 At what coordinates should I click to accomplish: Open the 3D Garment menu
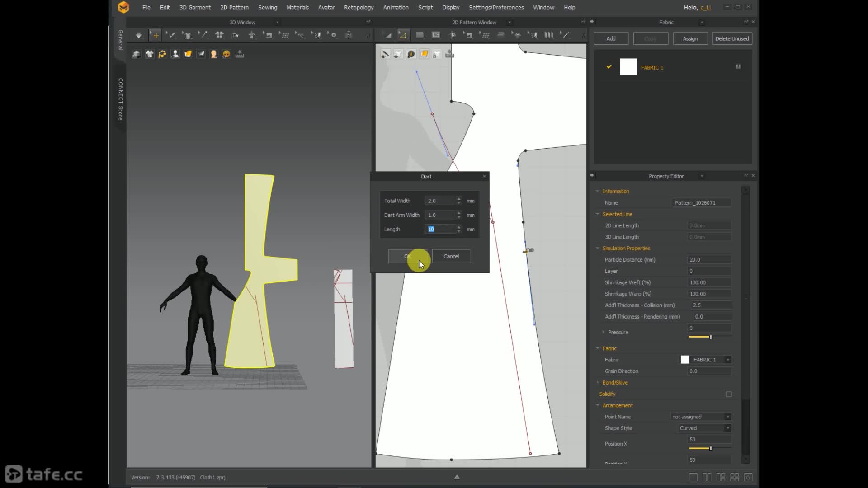pos(195,7)
